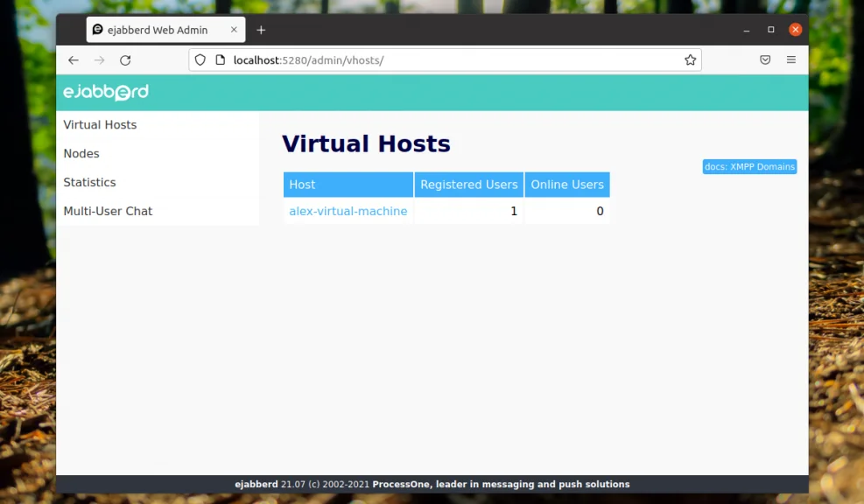This screenshot has height=504, width=864.
Task: Open the Firefox hamburger menu
Action: [x=790, y=59]
